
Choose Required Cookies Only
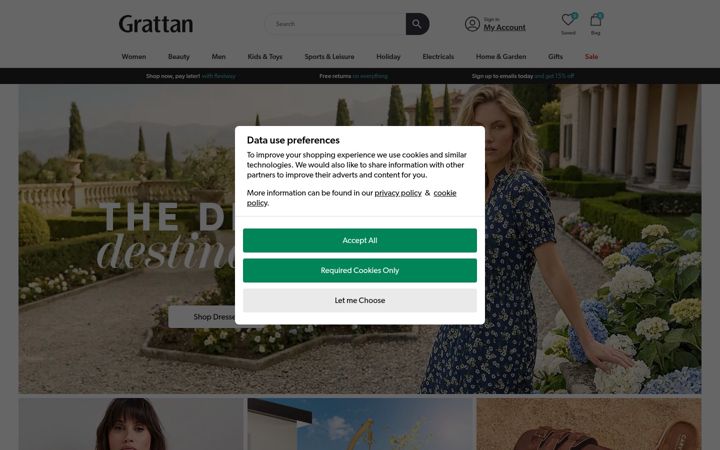360,270
